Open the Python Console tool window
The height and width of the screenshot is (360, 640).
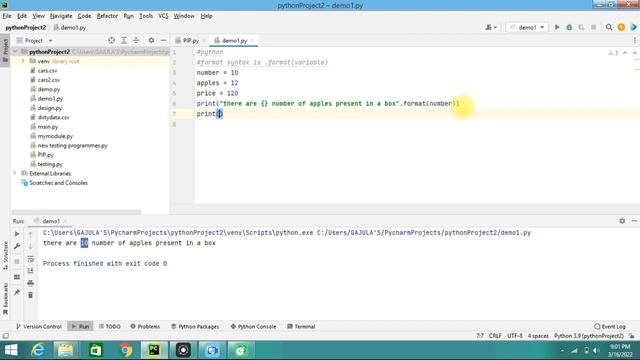253,327
